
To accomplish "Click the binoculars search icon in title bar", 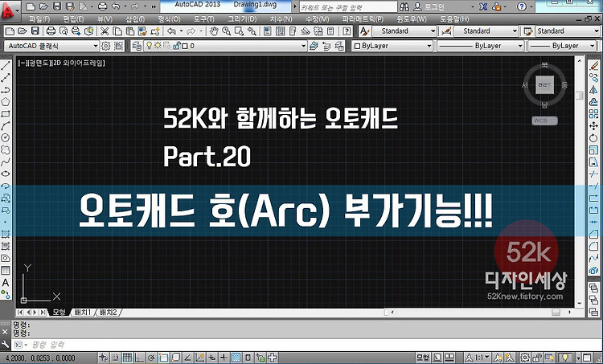I will [x=404, y=7].
